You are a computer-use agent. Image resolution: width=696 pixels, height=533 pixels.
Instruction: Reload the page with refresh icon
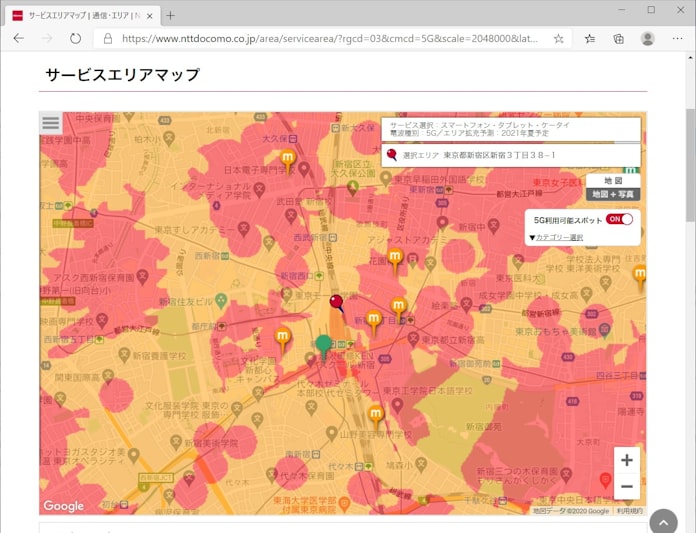click(75, 39)
